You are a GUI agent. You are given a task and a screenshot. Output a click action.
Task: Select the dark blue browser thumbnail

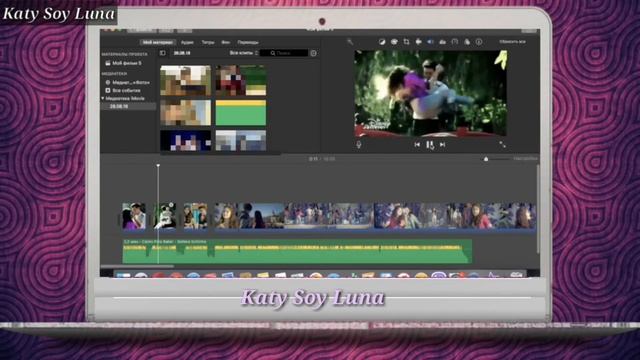[x=186, y=141]
